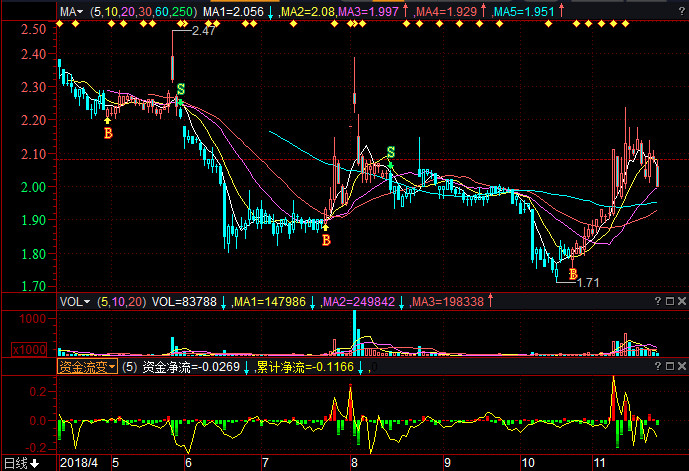The image size is (689, 471).
Task: Click the green S marker near 2.10 level
Action: [391, 152]
